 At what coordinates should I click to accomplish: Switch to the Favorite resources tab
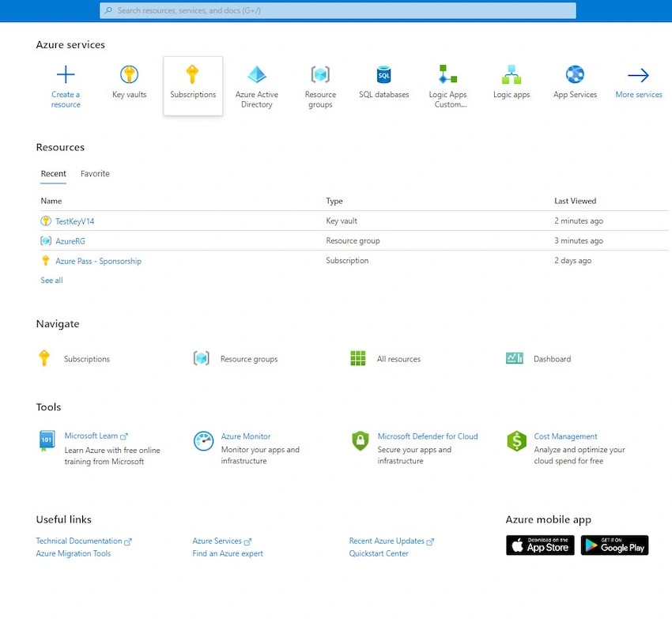click(95, 174)
